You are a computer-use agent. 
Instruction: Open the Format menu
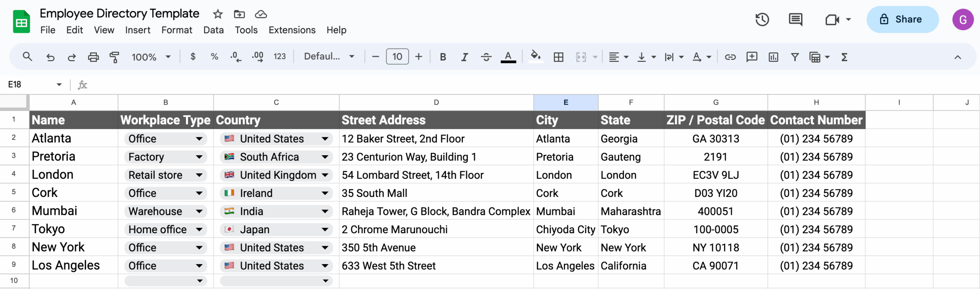click(177, 30)
